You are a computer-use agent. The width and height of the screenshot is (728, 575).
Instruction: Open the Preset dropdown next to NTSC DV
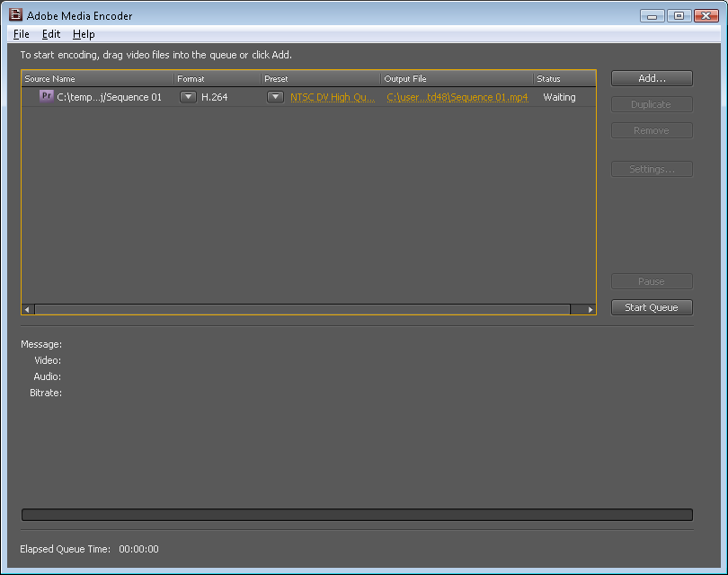coord(275,97)
